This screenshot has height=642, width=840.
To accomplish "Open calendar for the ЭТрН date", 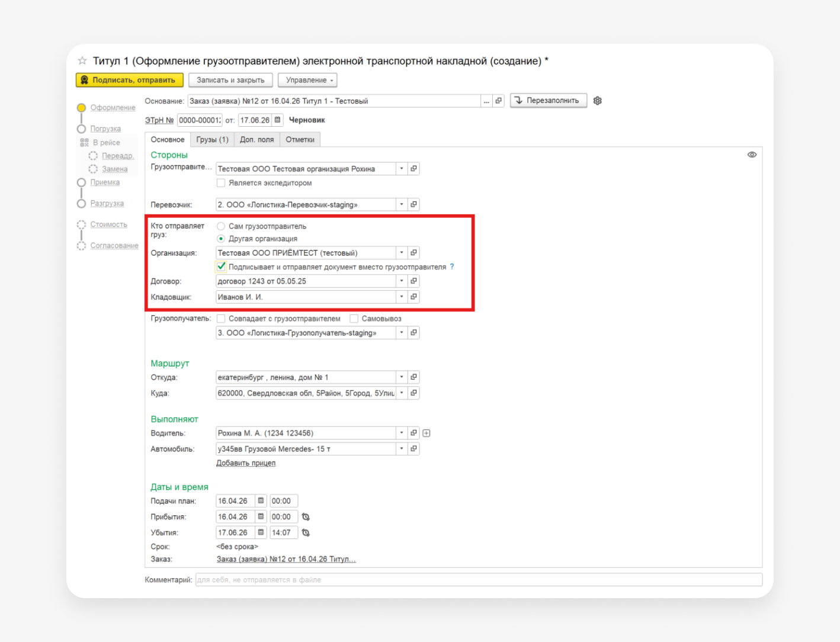I will point(277,120).
